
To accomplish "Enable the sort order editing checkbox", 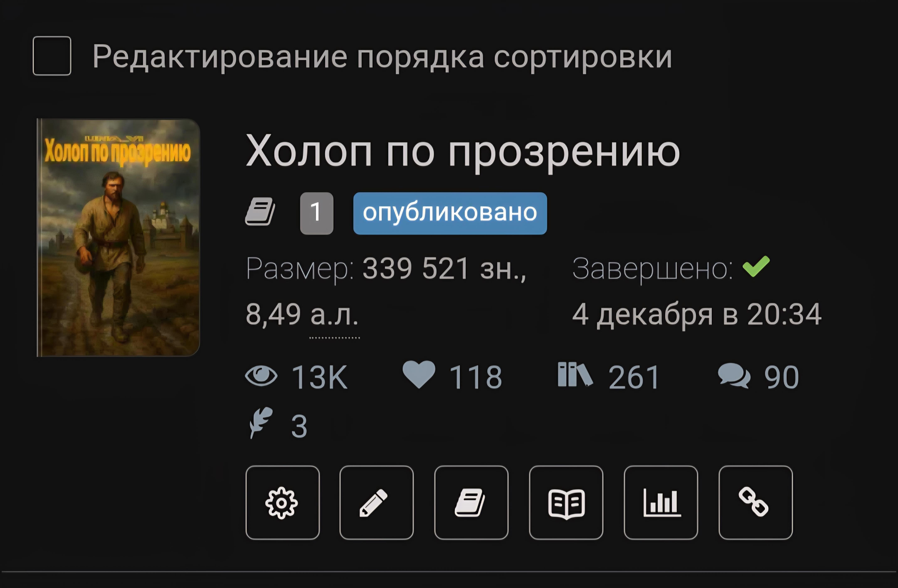I will click(x=52, y=56).
